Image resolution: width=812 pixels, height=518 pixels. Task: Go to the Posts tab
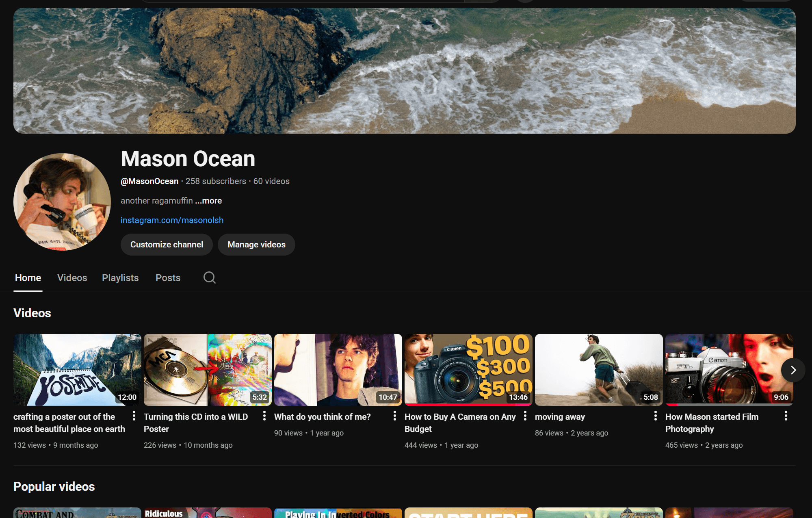[168, 278]
